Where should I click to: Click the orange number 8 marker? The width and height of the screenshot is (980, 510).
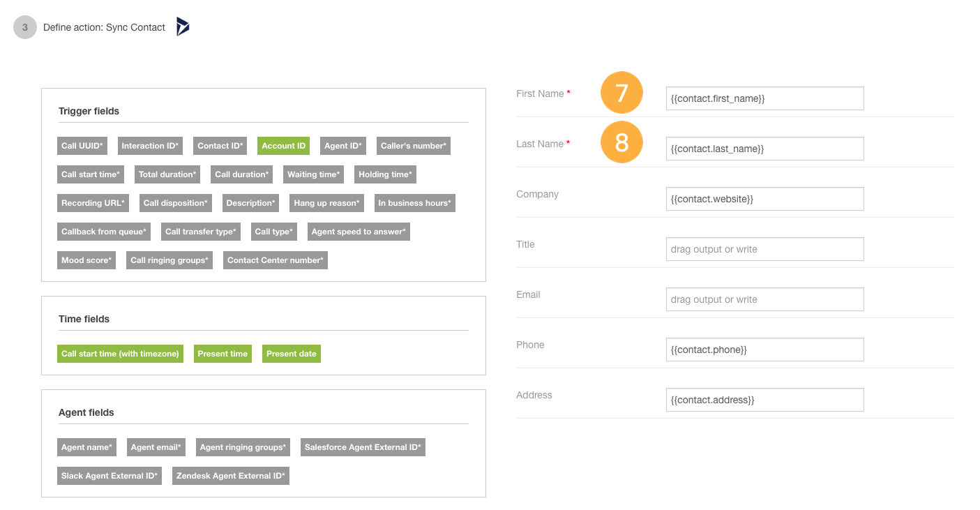621,142
